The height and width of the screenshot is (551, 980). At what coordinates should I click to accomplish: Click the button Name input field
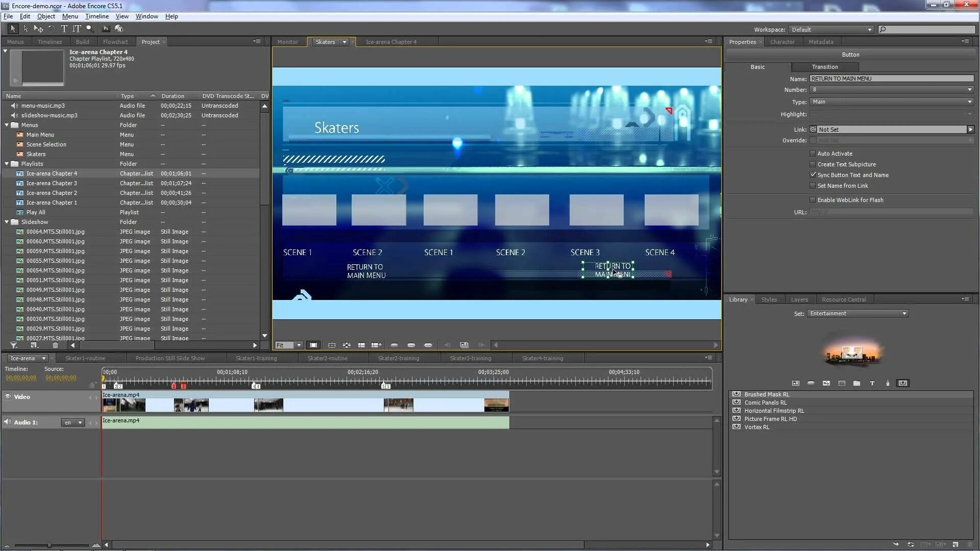[x=891, y=79]
